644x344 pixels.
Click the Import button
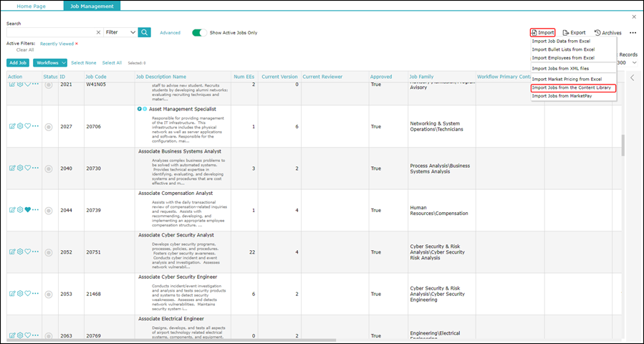pos(542,32)
